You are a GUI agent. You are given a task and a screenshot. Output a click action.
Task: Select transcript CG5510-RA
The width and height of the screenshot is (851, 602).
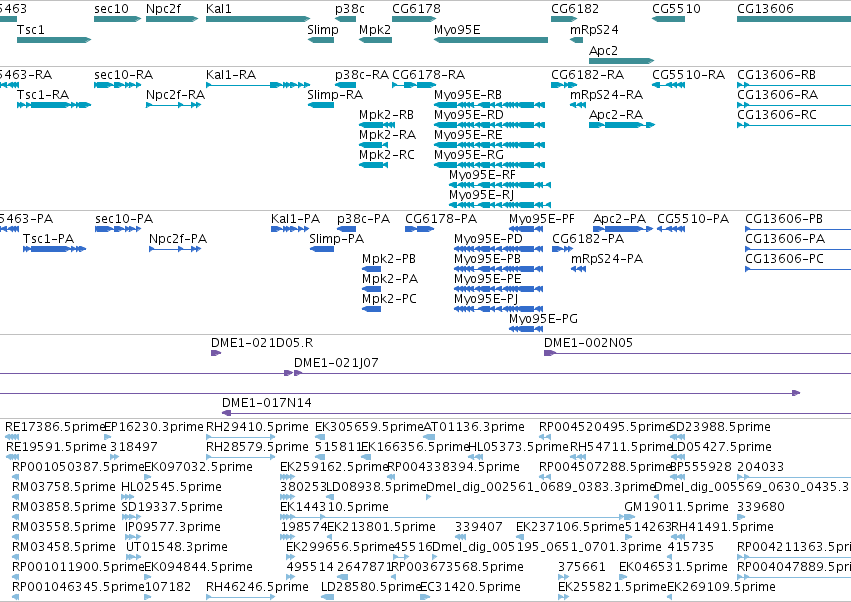click(x=668, y=85)
